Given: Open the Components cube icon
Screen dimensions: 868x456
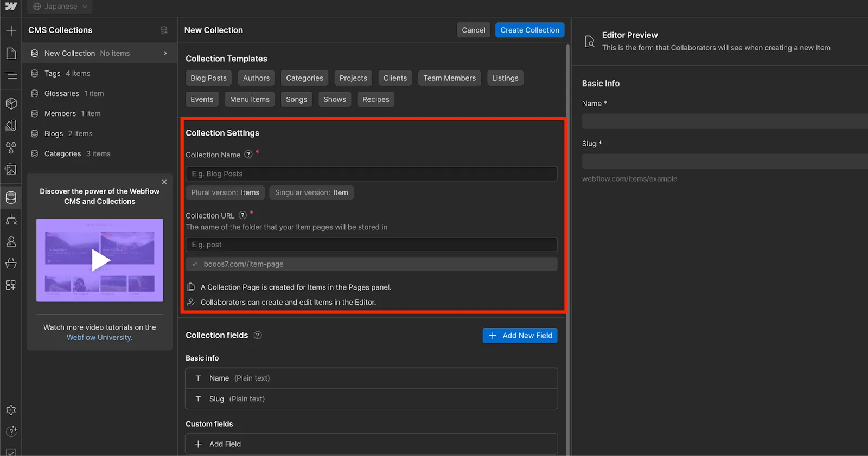Looking at the screenshot, I should (11, 103).
